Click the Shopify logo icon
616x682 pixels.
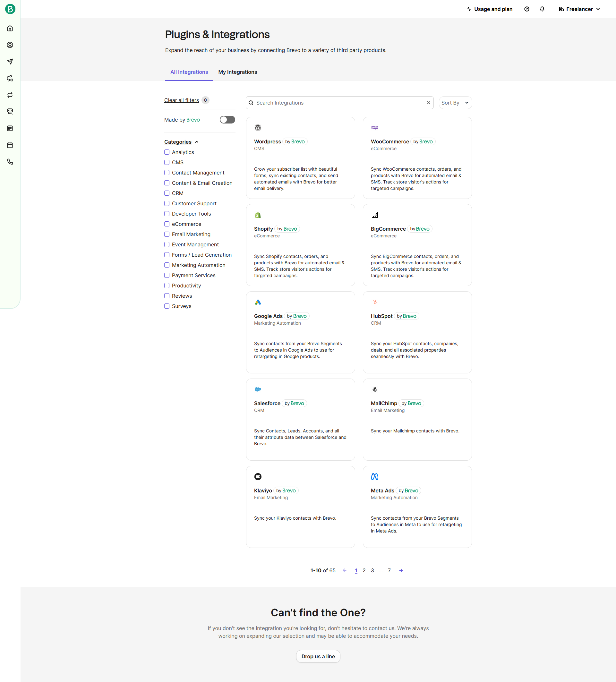(x=258, y=215)
